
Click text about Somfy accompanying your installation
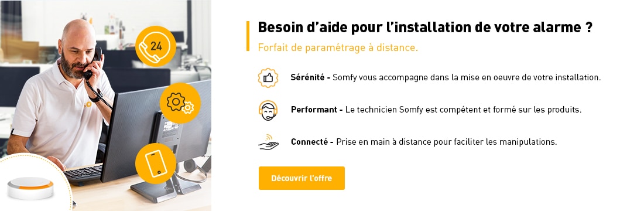pos(467,77)
